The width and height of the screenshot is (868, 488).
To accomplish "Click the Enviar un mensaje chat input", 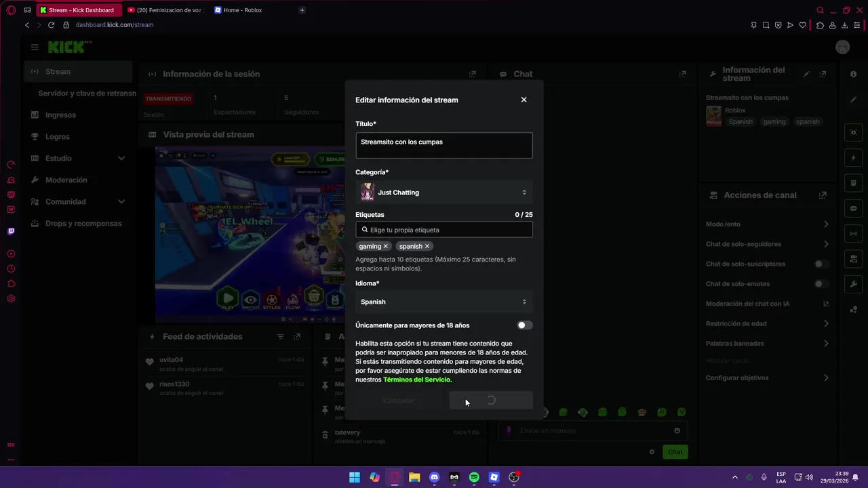I will (593, 430).
